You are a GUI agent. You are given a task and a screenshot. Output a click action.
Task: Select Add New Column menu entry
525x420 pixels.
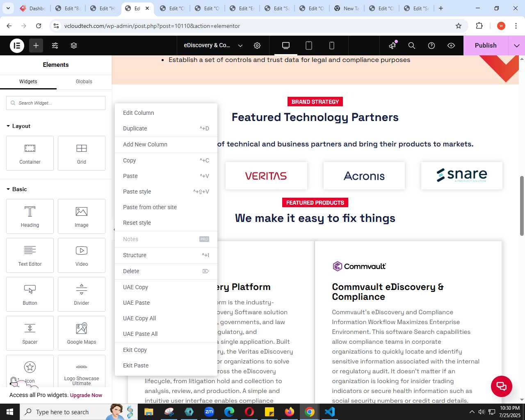166,144
